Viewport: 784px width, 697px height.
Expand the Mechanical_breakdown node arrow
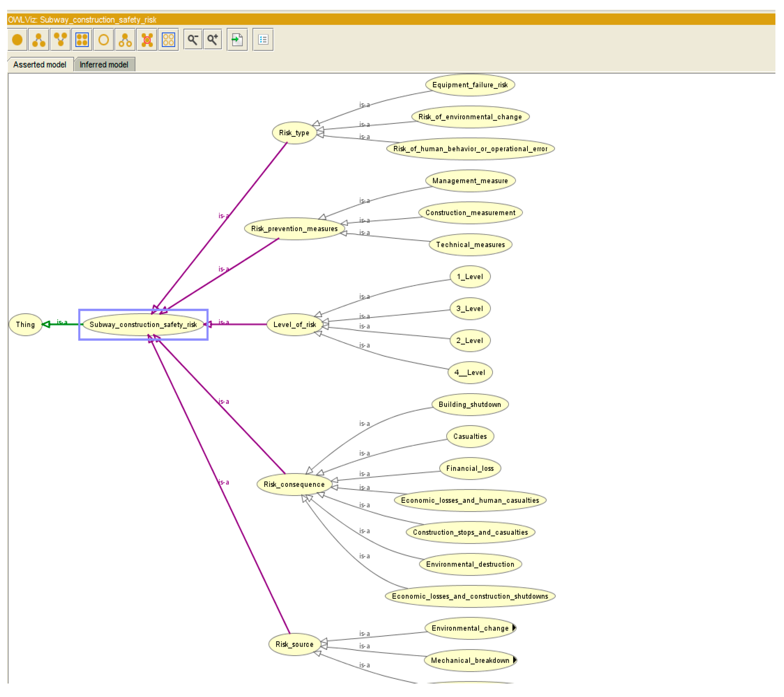[515, 660]
